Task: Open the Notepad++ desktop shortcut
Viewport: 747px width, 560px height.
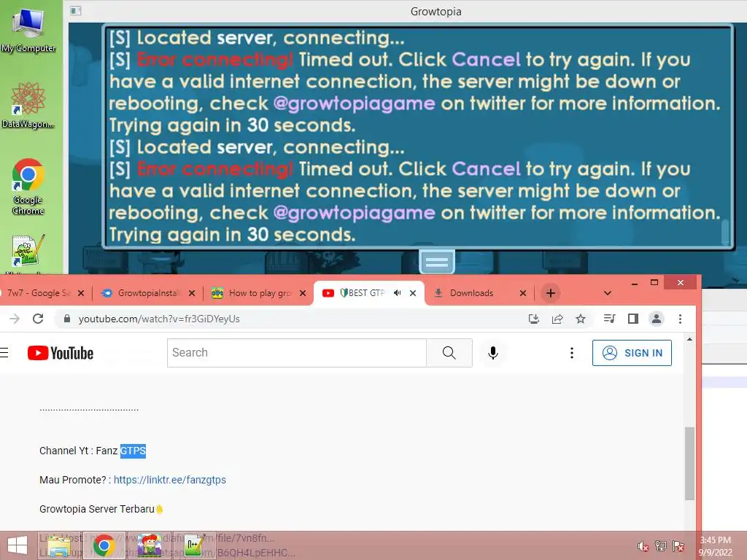Action: click(28, 252)
